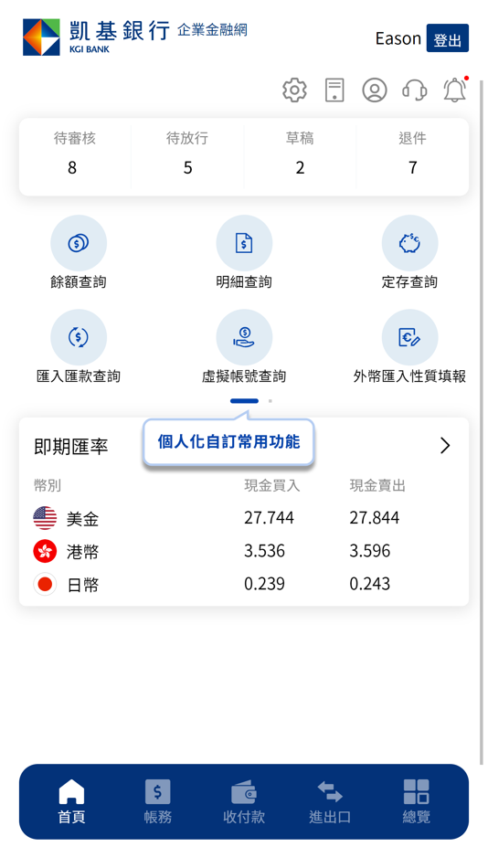This screenshot has width=488, height=868.
Task: Click the 現金買入 column header
Action: [x=272, y=486]
